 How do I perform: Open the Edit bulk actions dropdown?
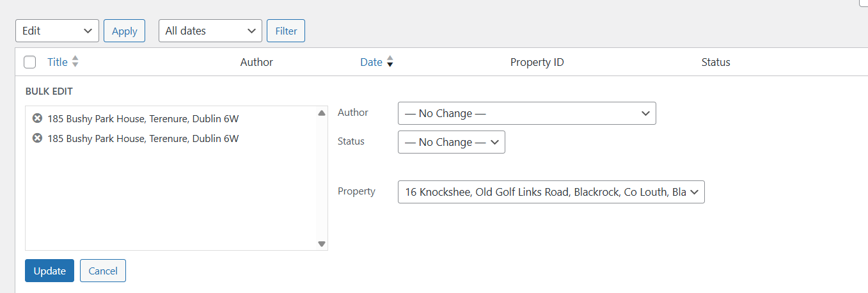pos(57,31)
